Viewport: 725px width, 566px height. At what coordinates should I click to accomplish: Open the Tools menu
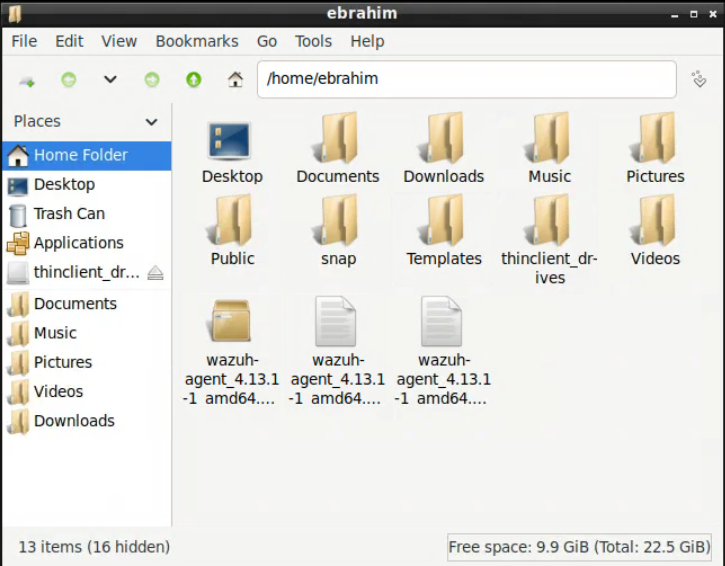click(x=313, y=41)
